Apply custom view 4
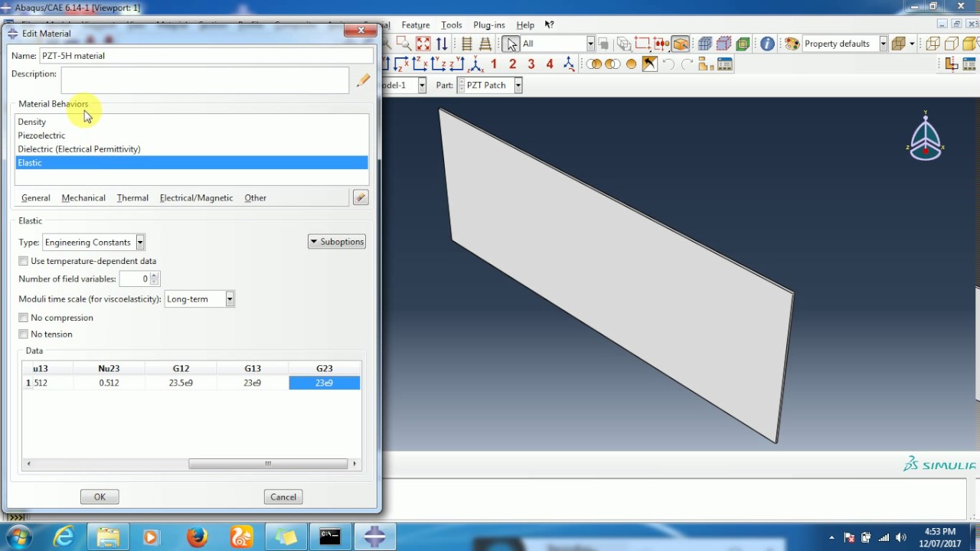This screenshot has height=551, width=980. coord(550,64)
